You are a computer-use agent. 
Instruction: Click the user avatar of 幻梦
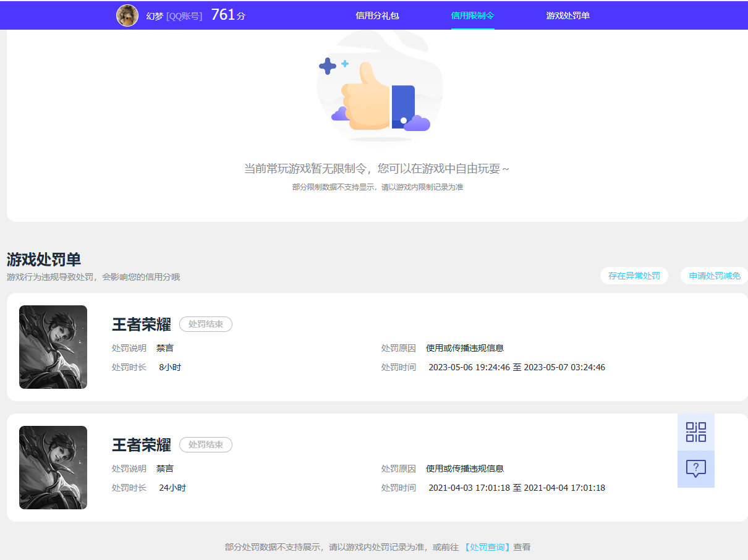[127, 15]
